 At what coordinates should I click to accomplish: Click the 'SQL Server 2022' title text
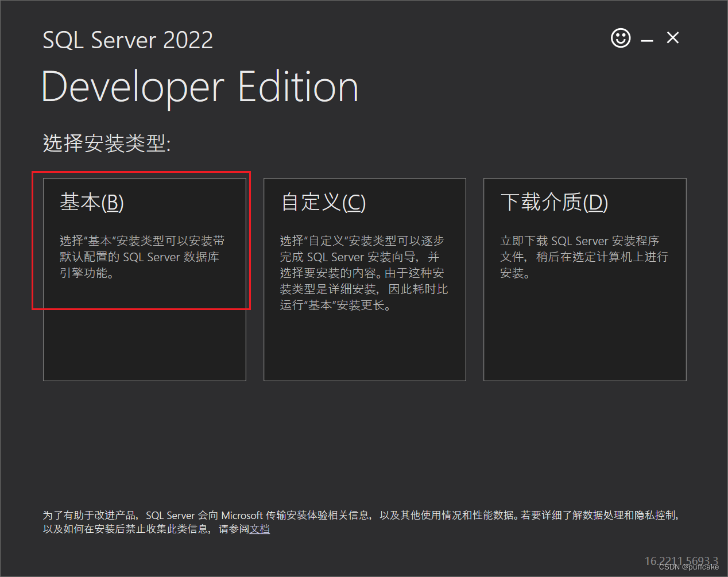pos(128,40)
